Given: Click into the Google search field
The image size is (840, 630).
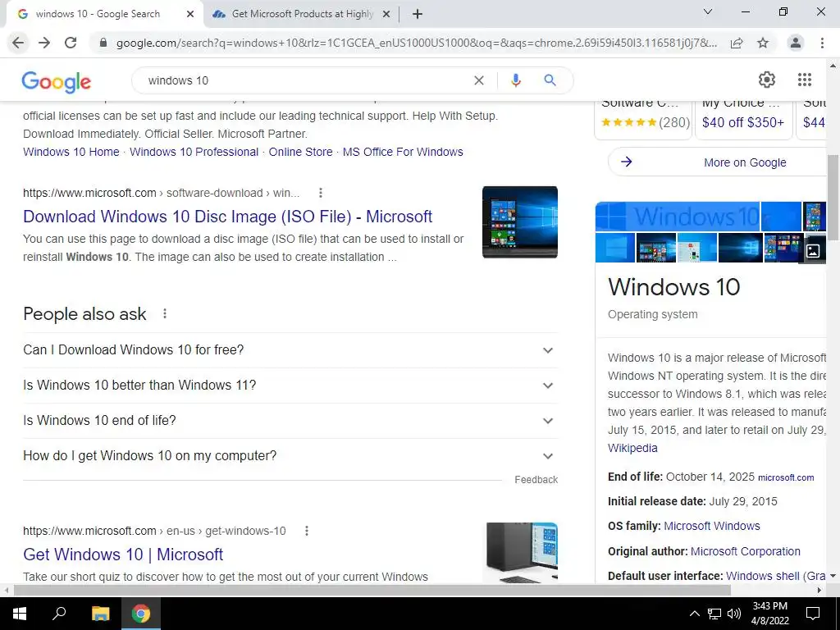Looking at the screenshot, I should click(305, 80).
